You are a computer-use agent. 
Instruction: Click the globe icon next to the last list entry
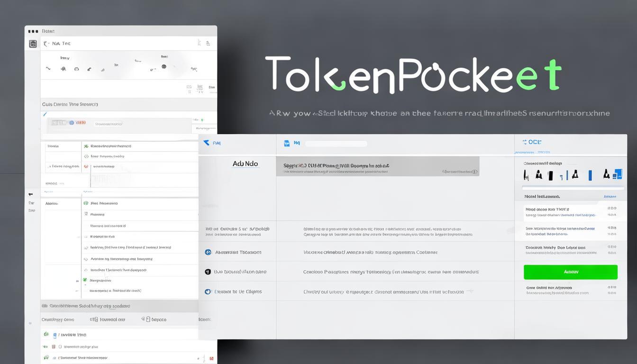pos(207,291)
